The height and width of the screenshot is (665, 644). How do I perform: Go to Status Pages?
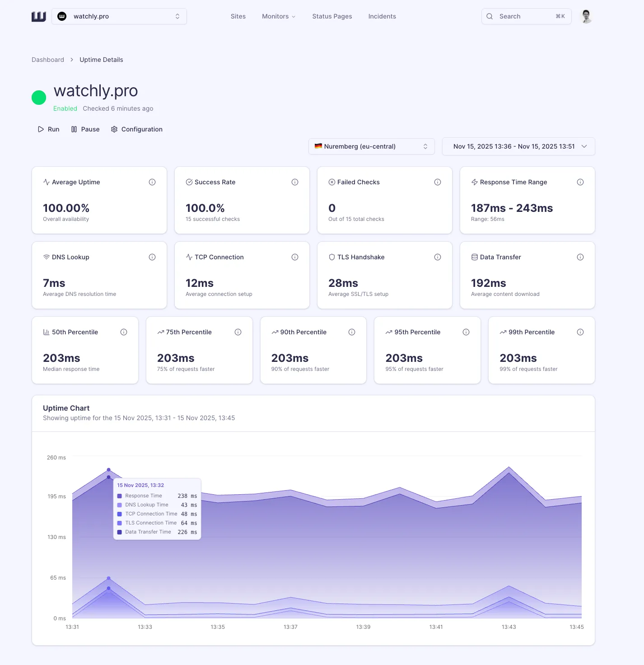[332, 16]
